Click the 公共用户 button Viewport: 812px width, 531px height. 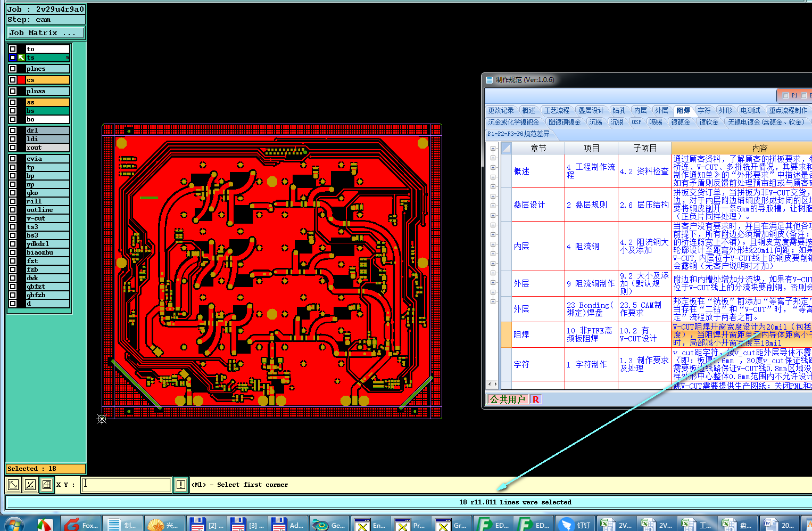pos(508,399)
